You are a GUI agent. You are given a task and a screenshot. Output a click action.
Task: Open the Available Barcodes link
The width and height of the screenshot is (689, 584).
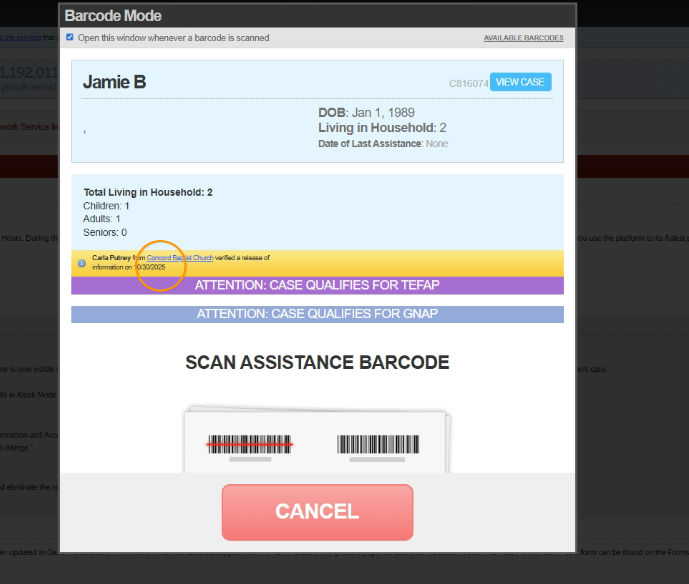[523, 38]
